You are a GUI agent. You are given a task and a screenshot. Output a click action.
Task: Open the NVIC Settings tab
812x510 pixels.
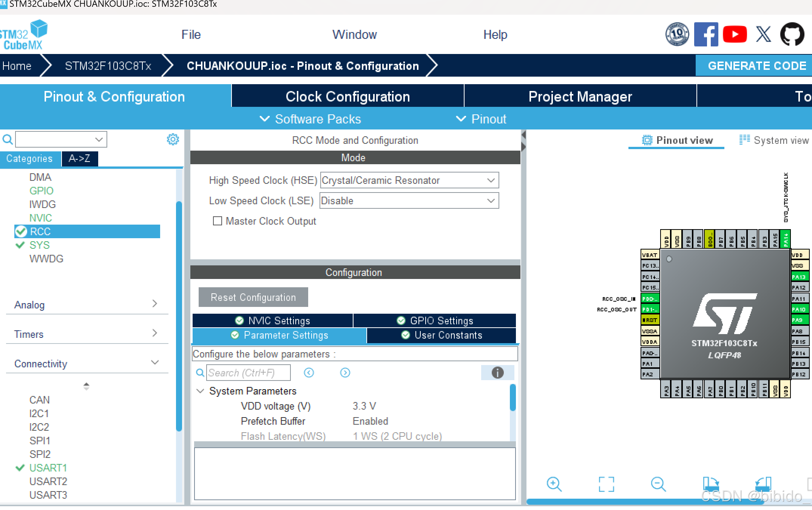(x=273, y=320)
